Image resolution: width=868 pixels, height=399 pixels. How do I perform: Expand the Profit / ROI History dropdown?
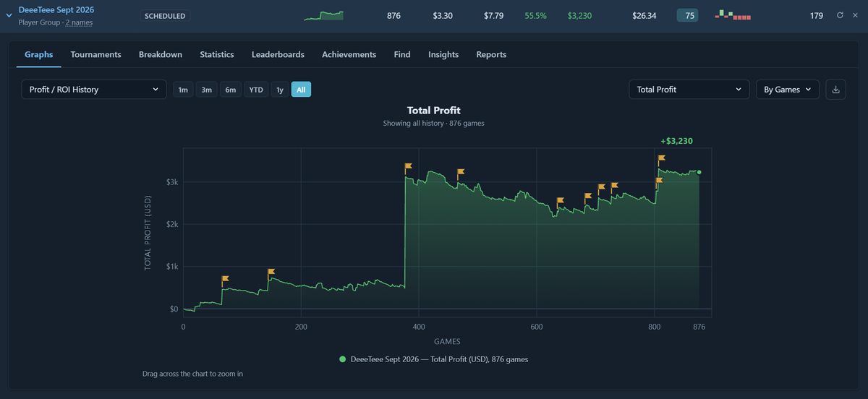[x=94, y=90]
